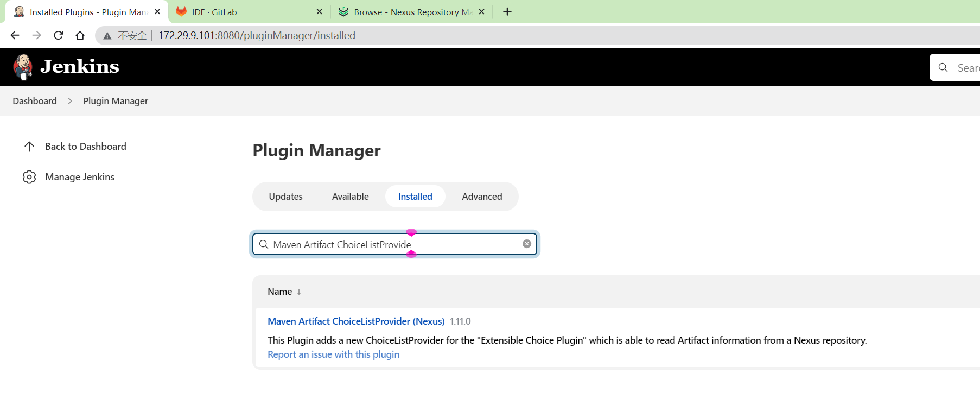
Task: Click the browser forward arrow
Action: [x=36, y=35]
